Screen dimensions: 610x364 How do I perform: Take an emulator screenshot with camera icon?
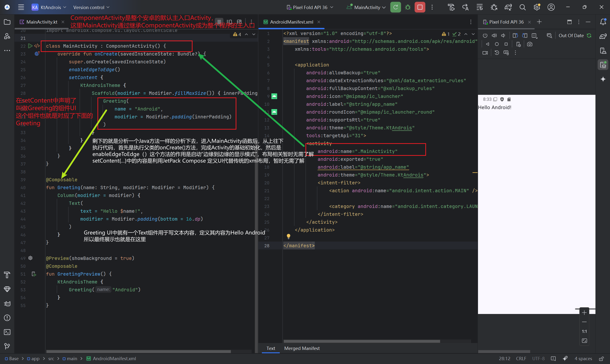coord(529,44)
